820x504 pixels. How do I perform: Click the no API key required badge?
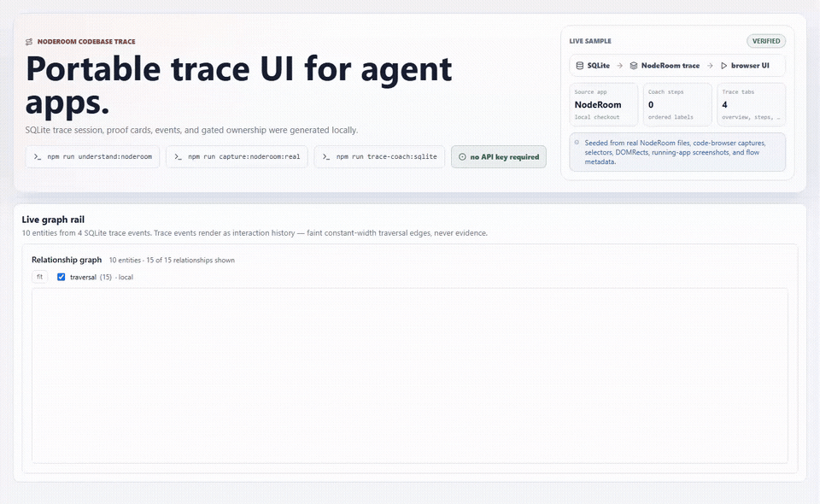click(x=499, y=157)
